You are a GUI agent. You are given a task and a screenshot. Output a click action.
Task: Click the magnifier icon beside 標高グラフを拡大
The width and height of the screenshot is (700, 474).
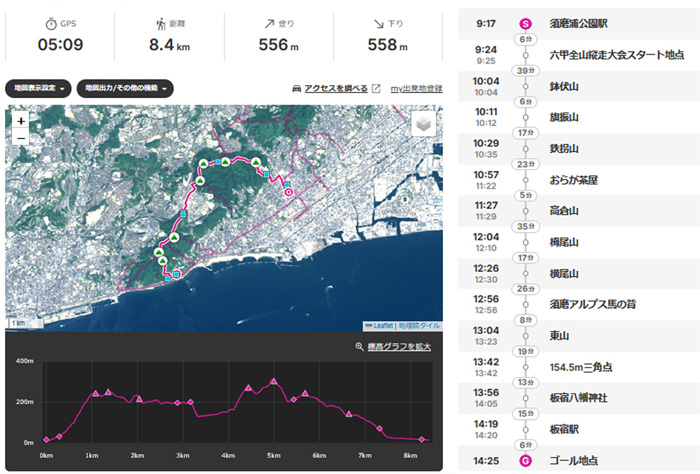click(x=359, y=347)
